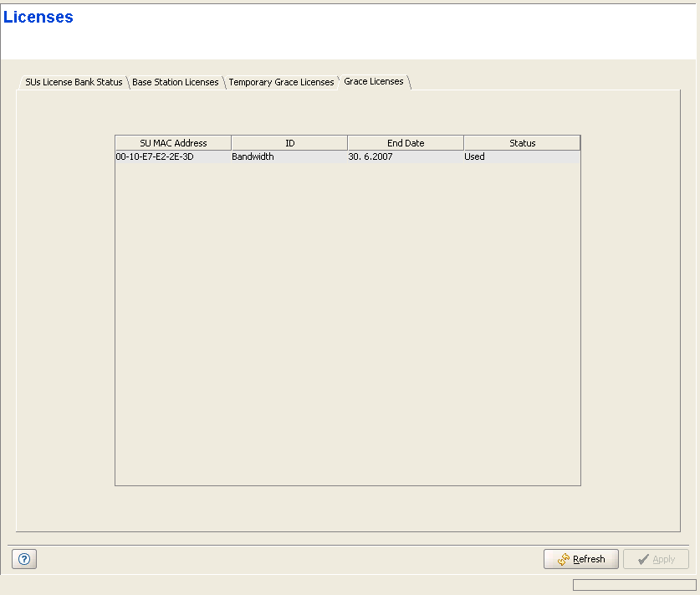Click the yellow arrows icon on Refresh
The image size is (700, 595).
point(564,560)
